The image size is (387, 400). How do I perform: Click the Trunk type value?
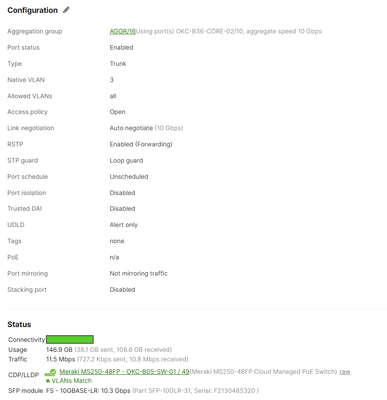[x=118, y=64]
